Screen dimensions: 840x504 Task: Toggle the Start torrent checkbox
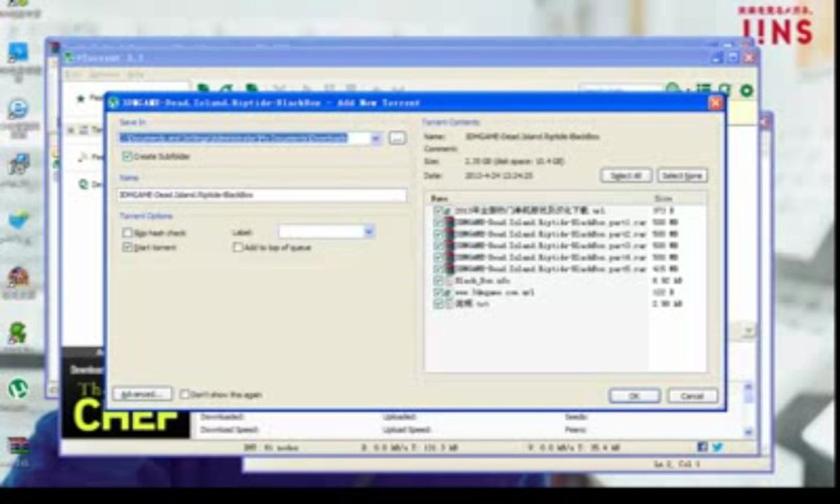pos(127,247)
